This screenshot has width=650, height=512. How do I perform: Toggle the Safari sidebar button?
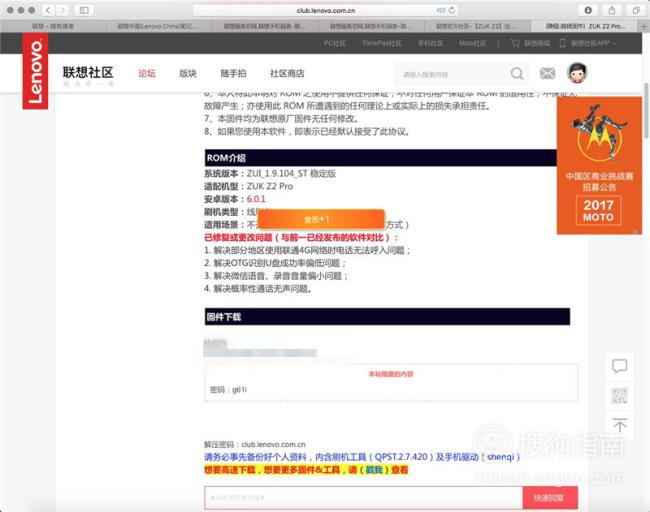pos(84,10)
